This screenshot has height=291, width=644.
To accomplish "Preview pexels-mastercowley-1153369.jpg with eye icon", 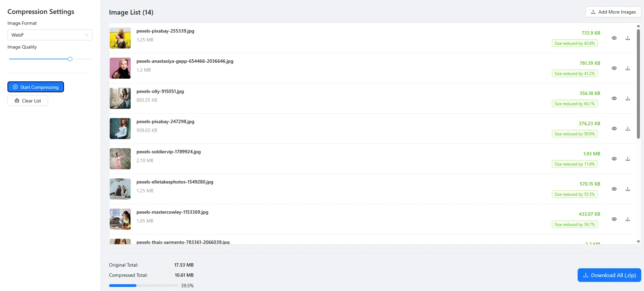I will (614, 219).
